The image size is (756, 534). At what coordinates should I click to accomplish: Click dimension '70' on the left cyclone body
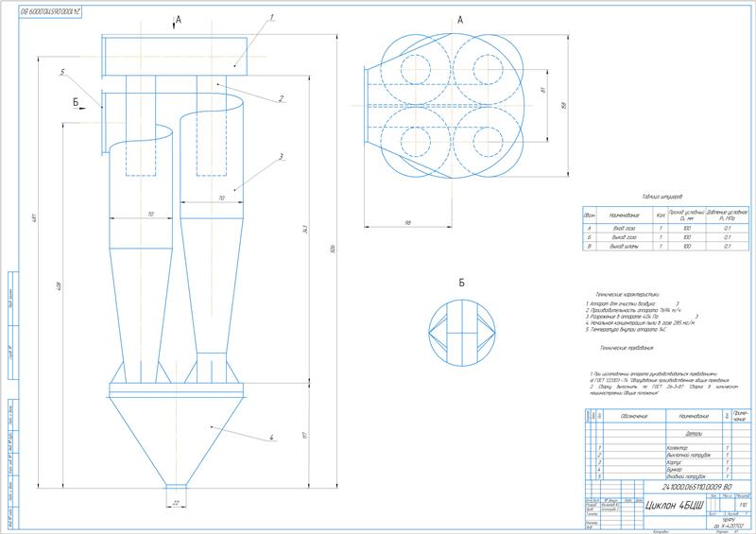150,215
